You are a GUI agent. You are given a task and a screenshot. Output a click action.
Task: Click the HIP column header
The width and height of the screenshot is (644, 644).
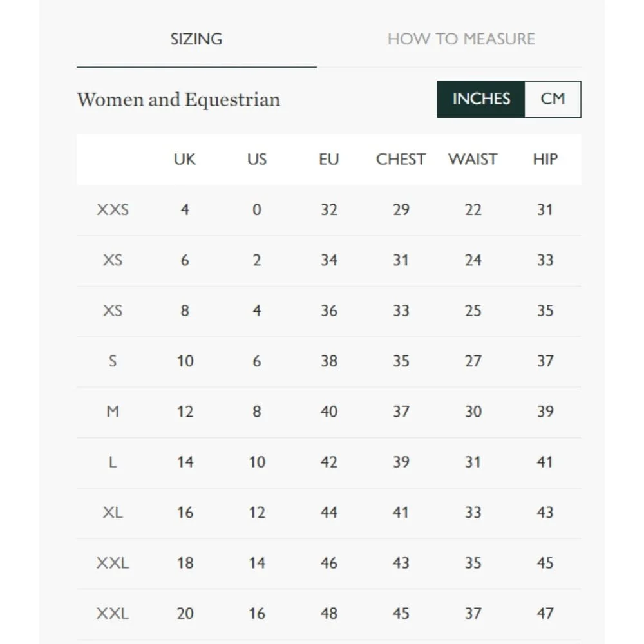pos(545,159)
